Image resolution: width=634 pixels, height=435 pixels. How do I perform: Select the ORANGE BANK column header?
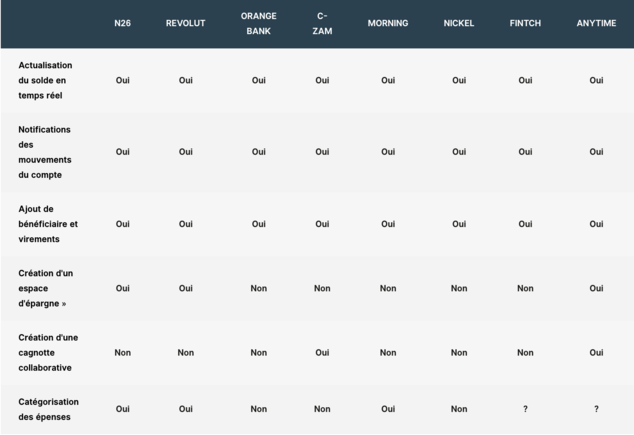coord(258,23)
